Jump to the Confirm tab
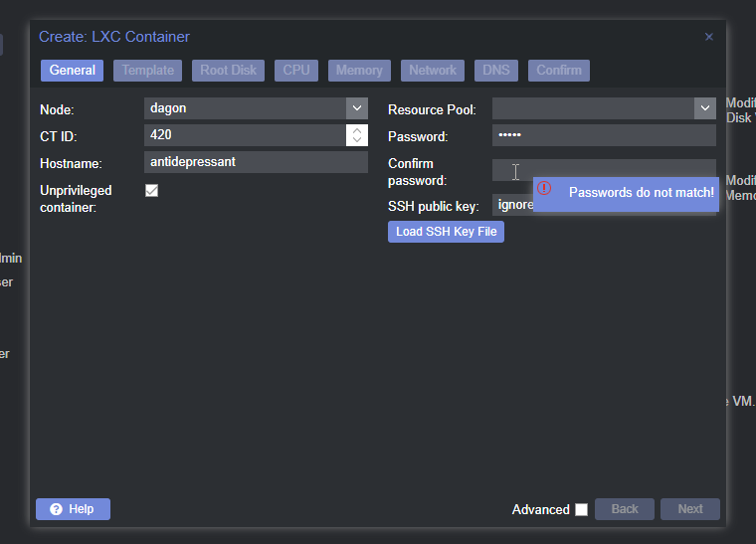This screenshot has height=544, width=756. [559, 71]
